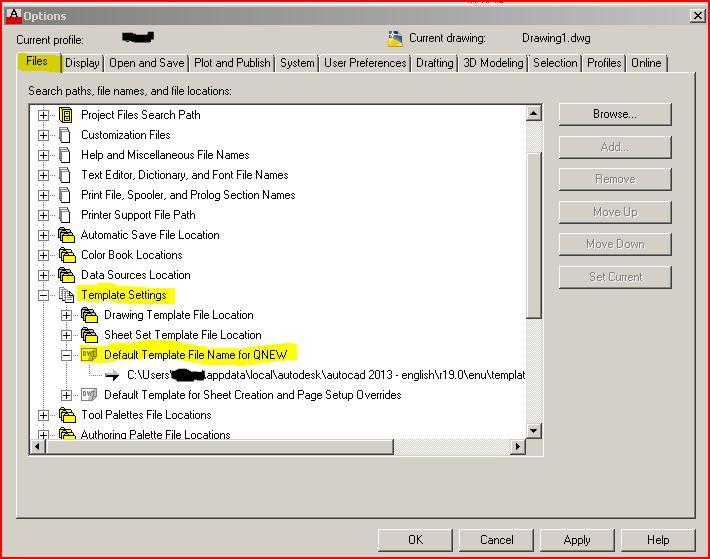Viewport: 710px width, 559px height.
Task: Click the Browse... button
Action: [x=615, y=114]
